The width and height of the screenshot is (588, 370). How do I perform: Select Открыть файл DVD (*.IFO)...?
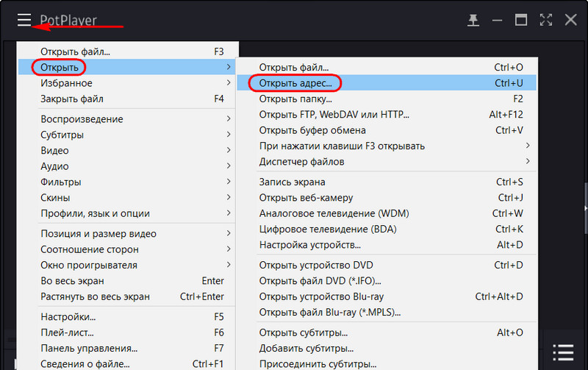tap(387, 281)
